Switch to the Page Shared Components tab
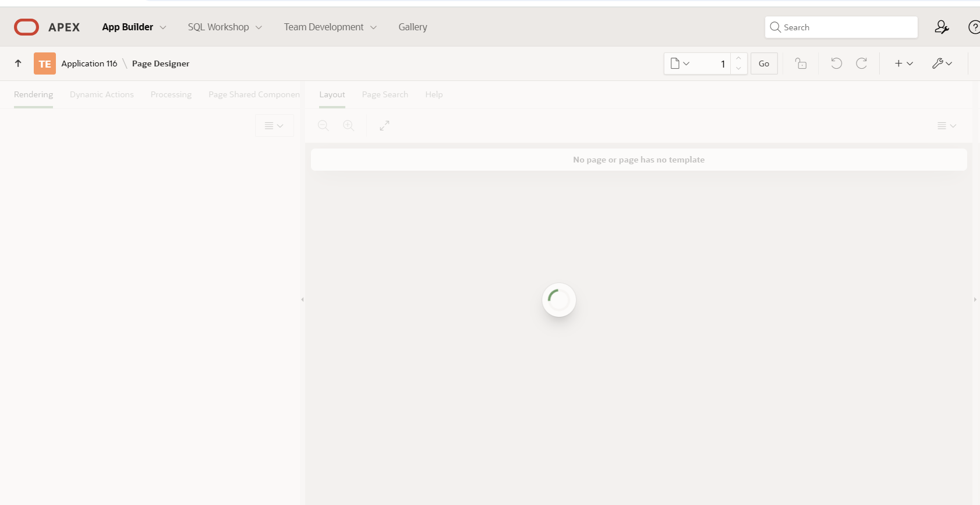This screenshot has height=505, width=980. (x=254, y=94)
